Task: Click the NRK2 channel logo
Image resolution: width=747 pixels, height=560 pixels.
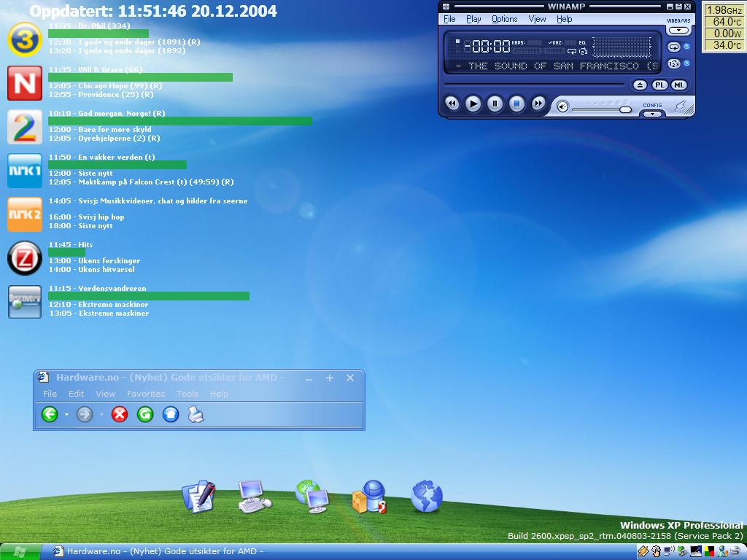Action: point(25,214)
